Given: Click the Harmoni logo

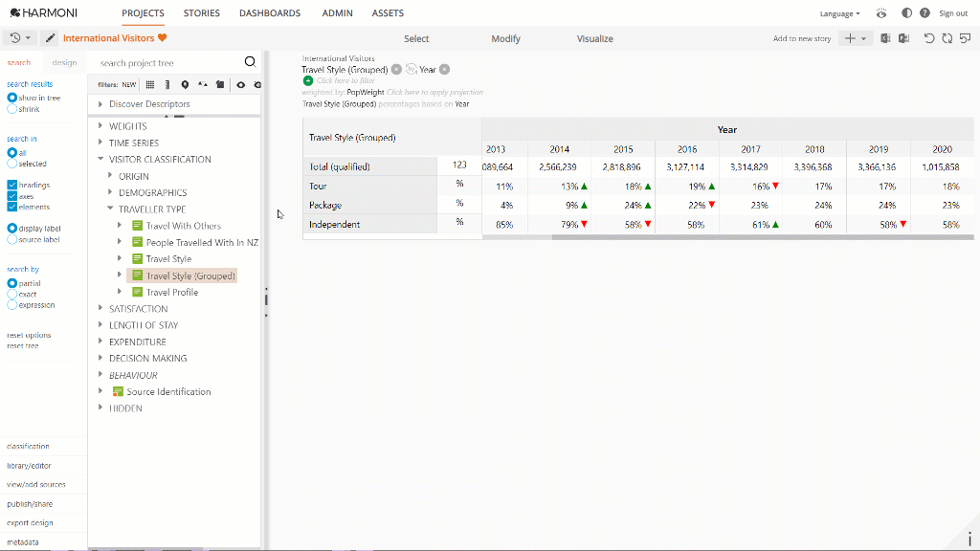Looking at the screenshot, I should 44,13.
